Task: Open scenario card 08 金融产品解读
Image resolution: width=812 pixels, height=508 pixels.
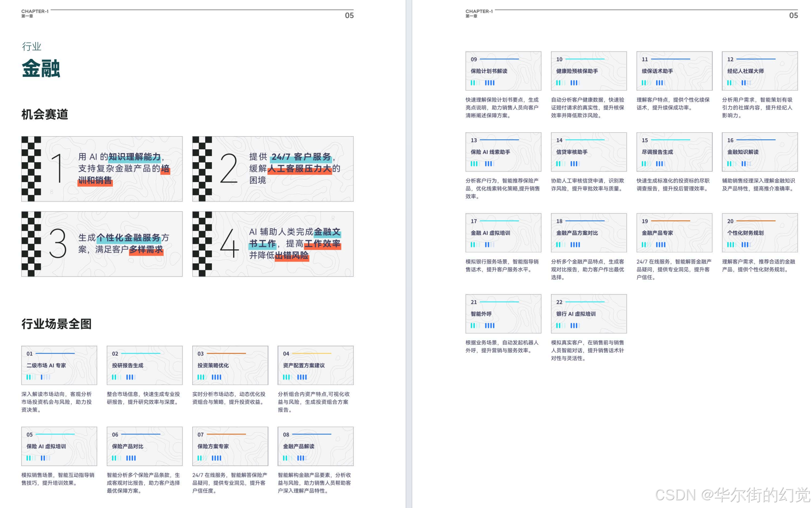Action: (x=316, y=446)
